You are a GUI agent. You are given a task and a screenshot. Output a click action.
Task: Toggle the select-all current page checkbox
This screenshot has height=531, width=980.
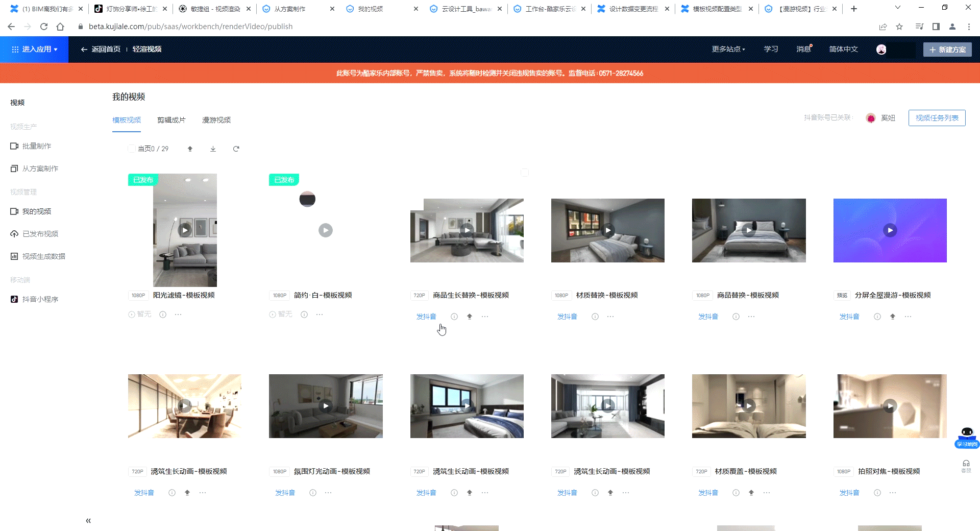pyautogui.click(x=132, y=149)
